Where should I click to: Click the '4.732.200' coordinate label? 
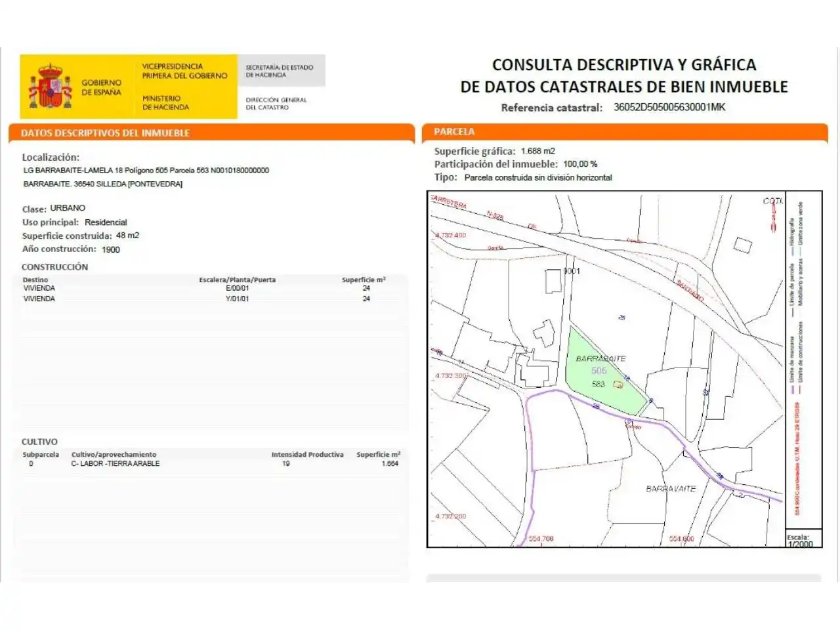450,516
